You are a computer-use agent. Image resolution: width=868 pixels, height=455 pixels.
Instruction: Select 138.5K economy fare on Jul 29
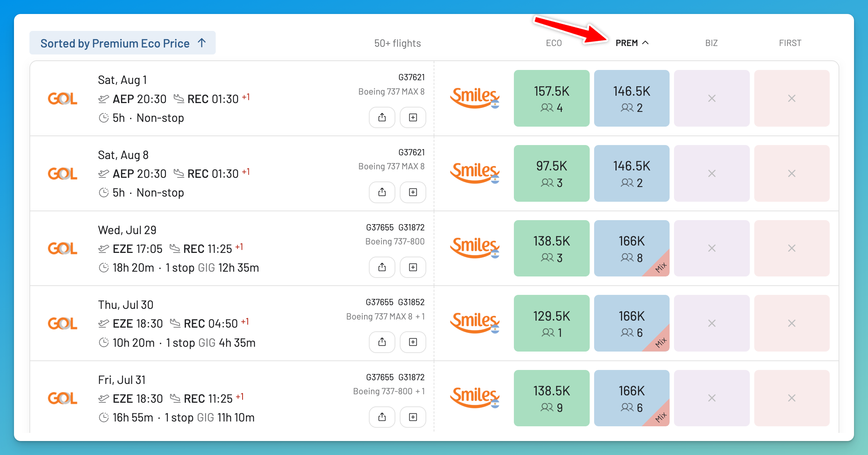tap(551, 248)
